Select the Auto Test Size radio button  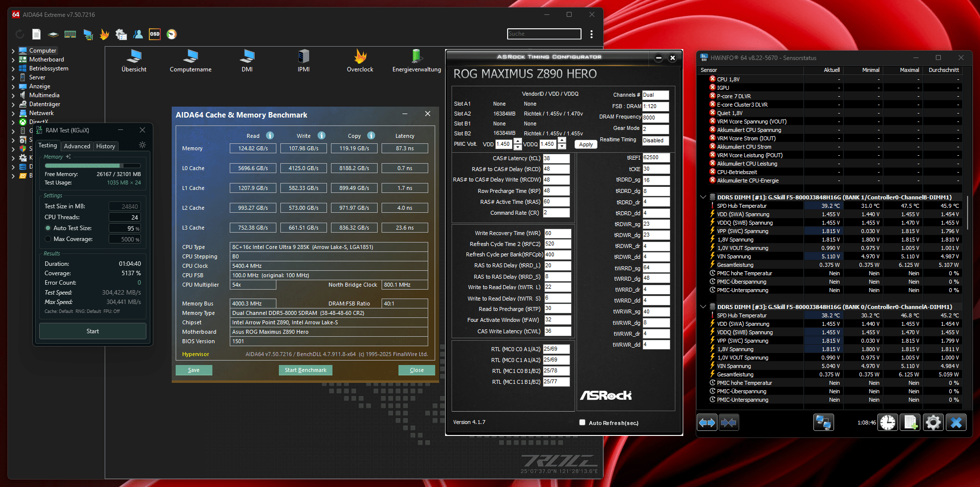(48, 228)
